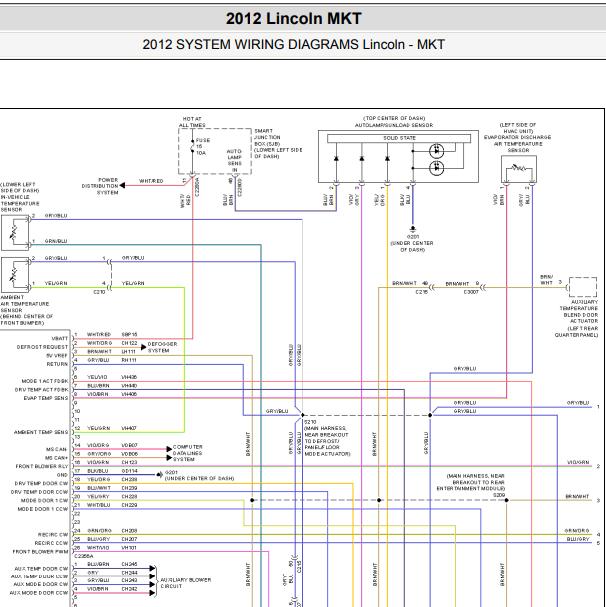Click the Computer Data Lines System label
Screen dimensions: 606x607
click(187, 453)
